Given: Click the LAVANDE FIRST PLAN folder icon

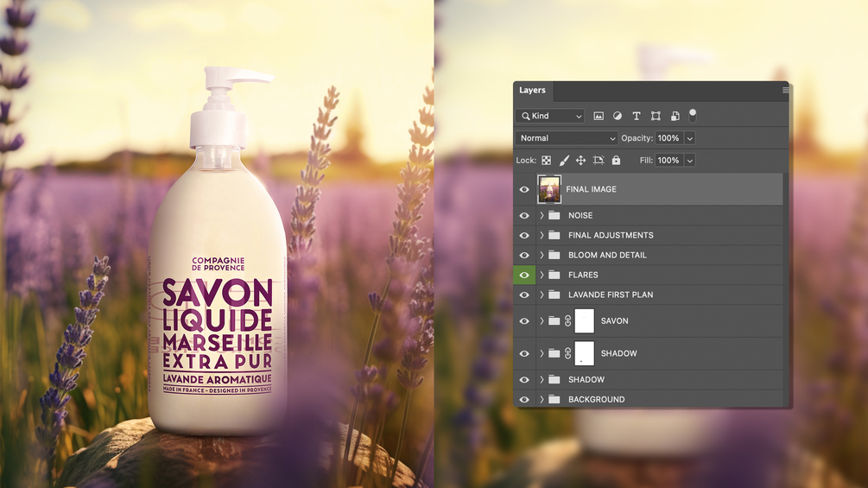Looking at the screenshot, I should point(554,295).
